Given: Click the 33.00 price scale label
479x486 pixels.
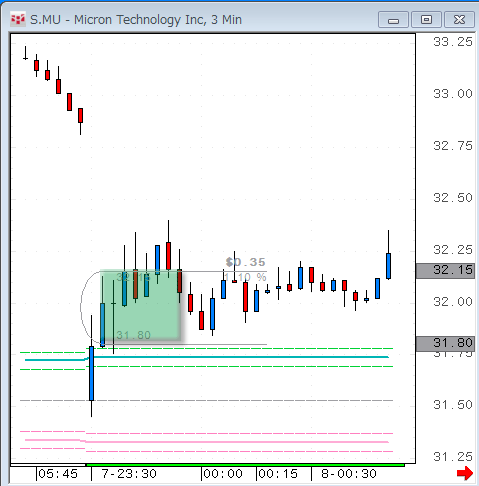Looking at the screenshot, I should 453,94.
